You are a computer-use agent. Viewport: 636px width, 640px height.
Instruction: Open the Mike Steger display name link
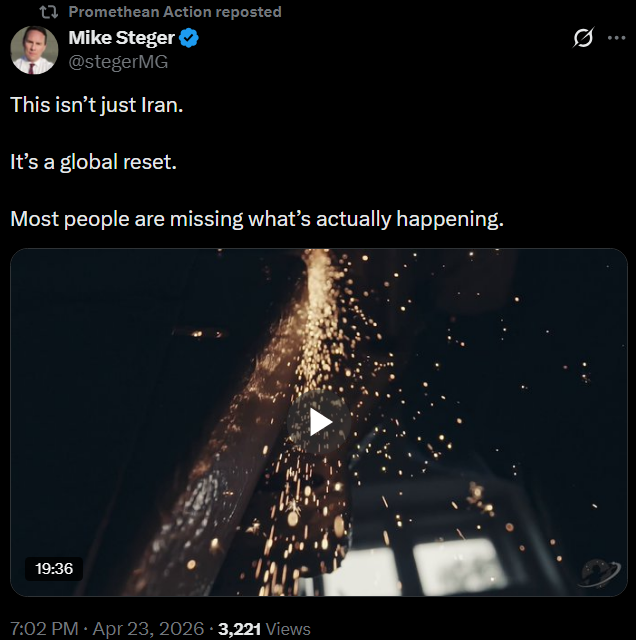pyautogui.click(x=120, y=39)
